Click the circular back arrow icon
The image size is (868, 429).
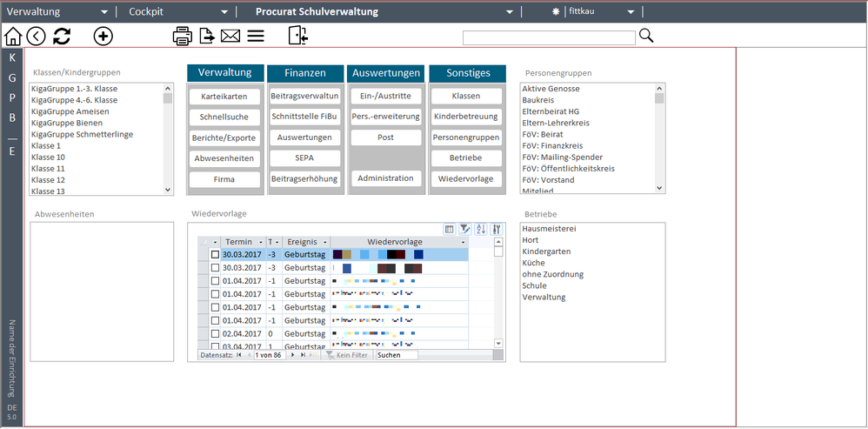tap(36, 37)
